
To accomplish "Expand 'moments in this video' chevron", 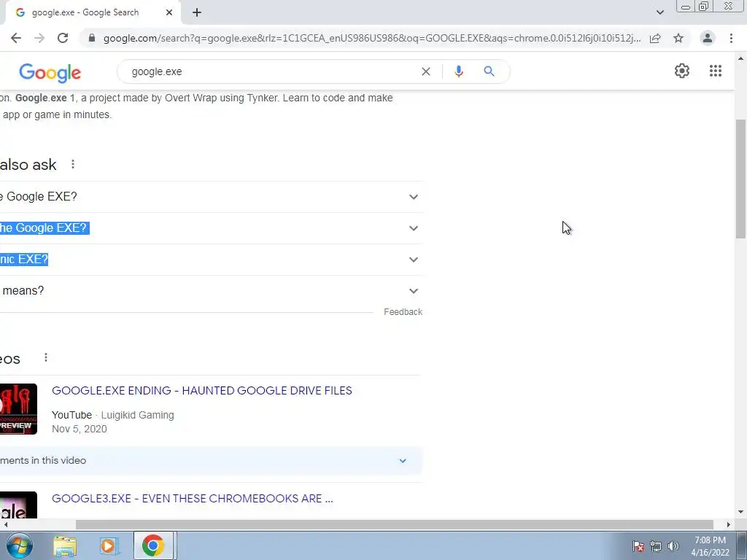I will pyautogui.click(x=403, y=461).
